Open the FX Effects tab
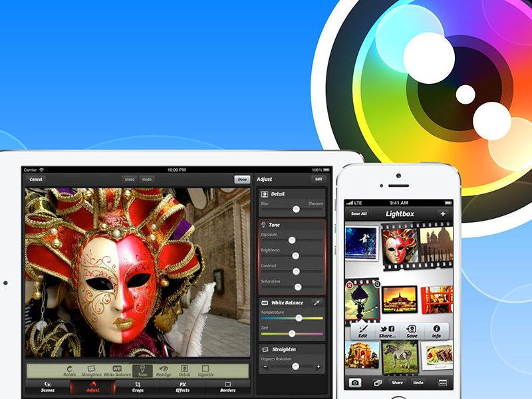This screenshot has height=399, width=532. coord(182,387)
